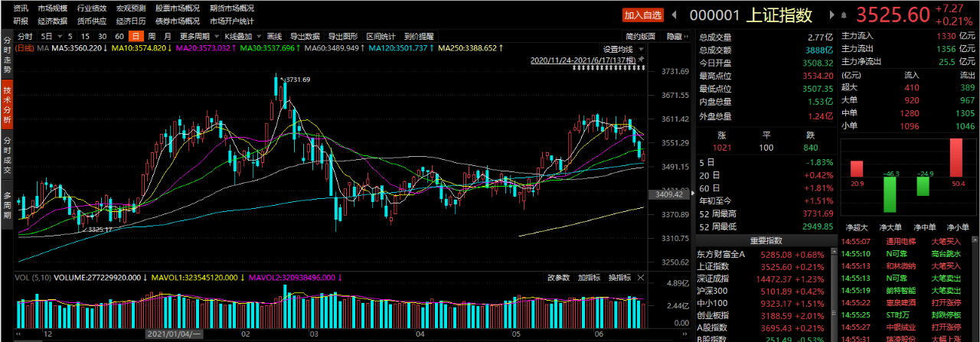Switch to 简约版面 layout
980x342 pixels.
(x=640, y=36)
